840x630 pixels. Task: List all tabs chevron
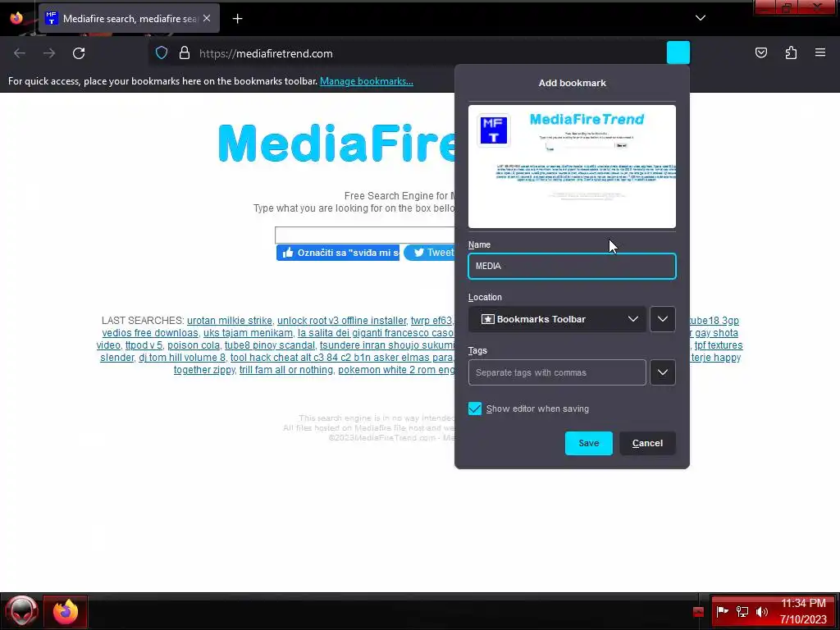pos(701,18)
